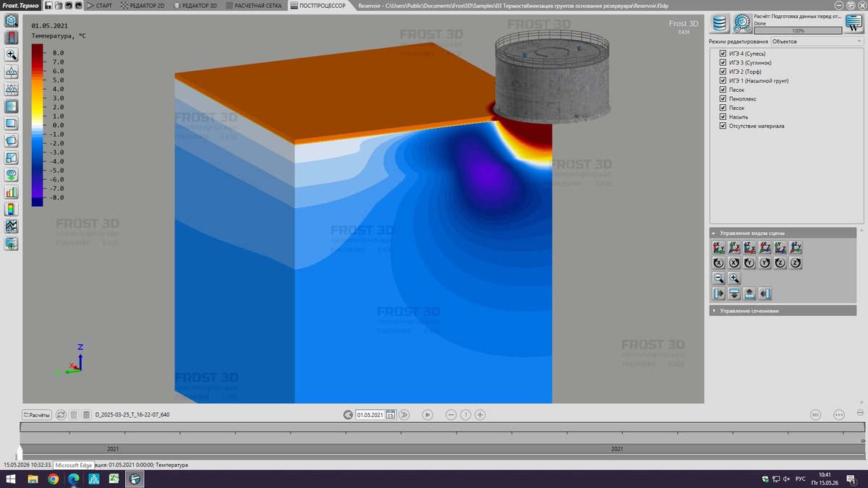
Task: Save project with the floppy disk icon
Action: pyautogui.click(x=48, y=5)
